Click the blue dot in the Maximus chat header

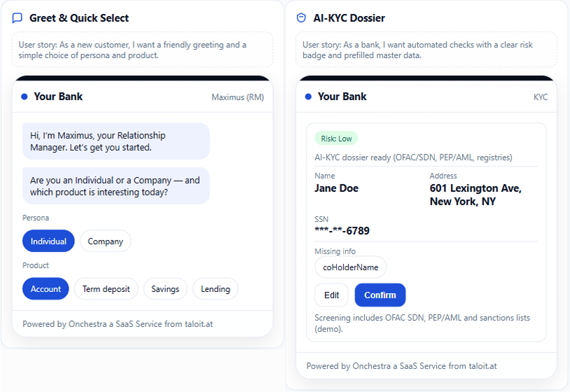point(25,97)
